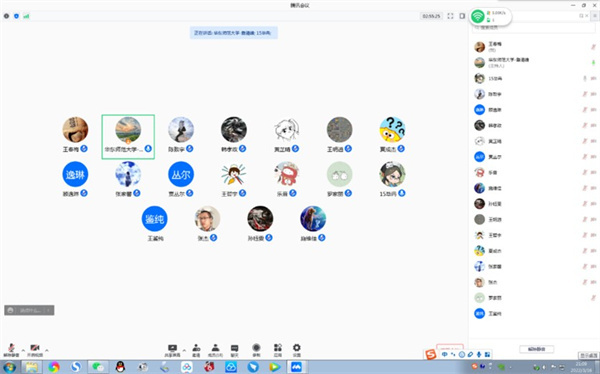Viewport: 600px width, 374px height.
Task: Expand share screen options arrow
Action: pyautogui.click(x=184, y=350)
